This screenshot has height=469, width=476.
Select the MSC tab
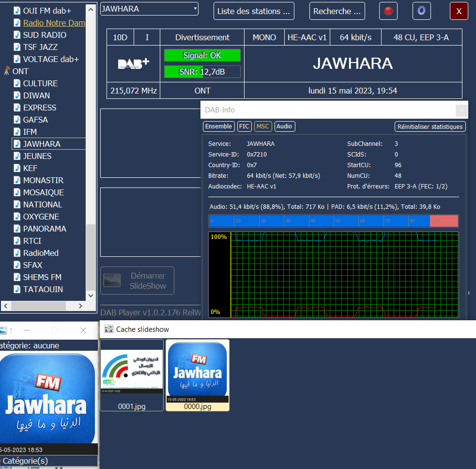pyautogui.click(x=263, y=126)
